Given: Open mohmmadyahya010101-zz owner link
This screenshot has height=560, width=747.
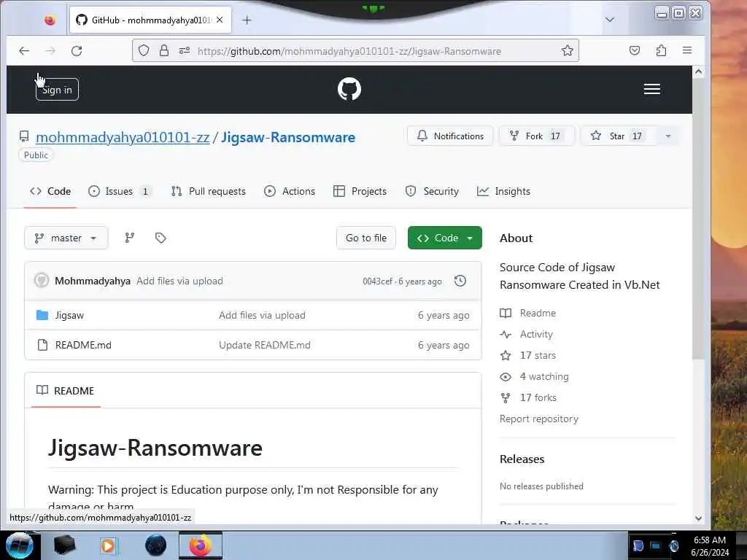Looking at the screenshot, I should (123, 137).
